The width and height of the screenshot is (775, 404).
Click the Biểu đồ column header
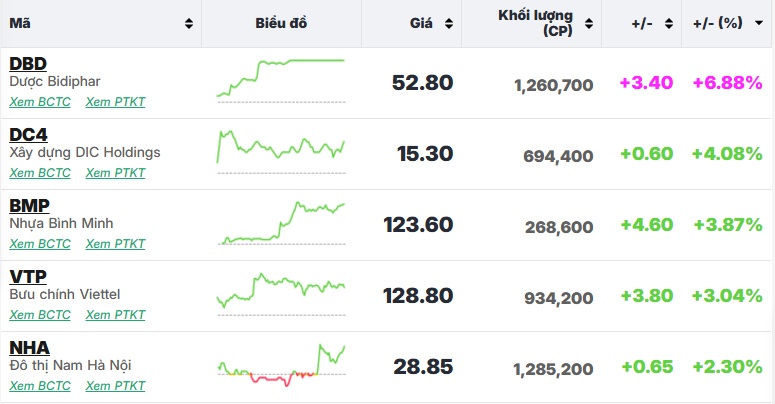(281, 23)
